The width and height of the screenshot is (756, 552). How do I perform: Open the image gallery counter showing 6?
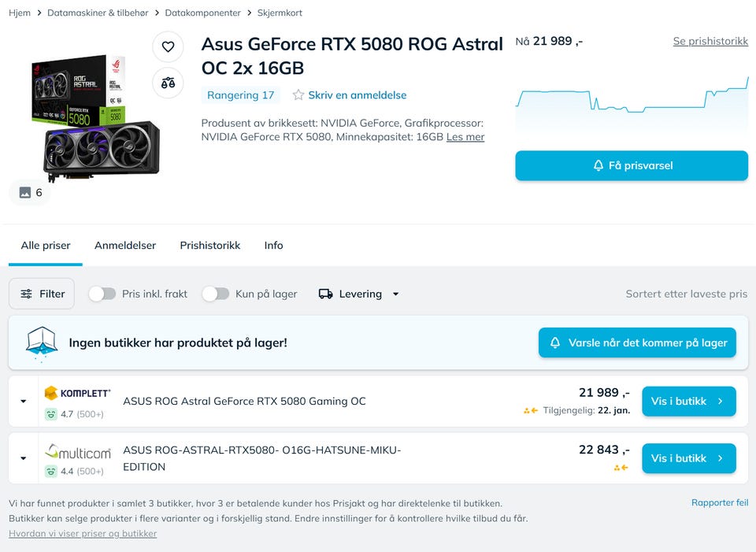pyautogui.click(x=31, y=192)
